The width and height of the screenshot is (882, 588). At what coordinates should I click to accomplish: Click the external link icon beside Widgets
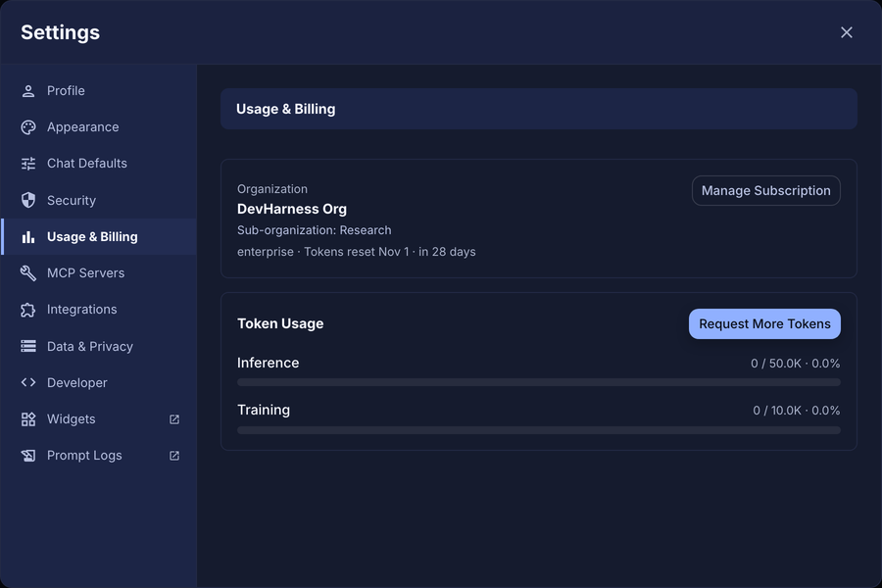pos(174,419)
